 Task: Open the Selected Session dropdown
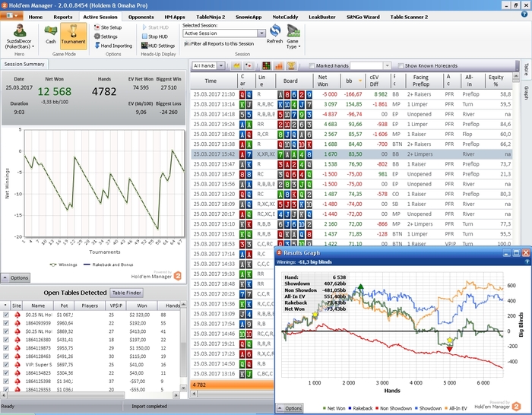tap(261, 33)
